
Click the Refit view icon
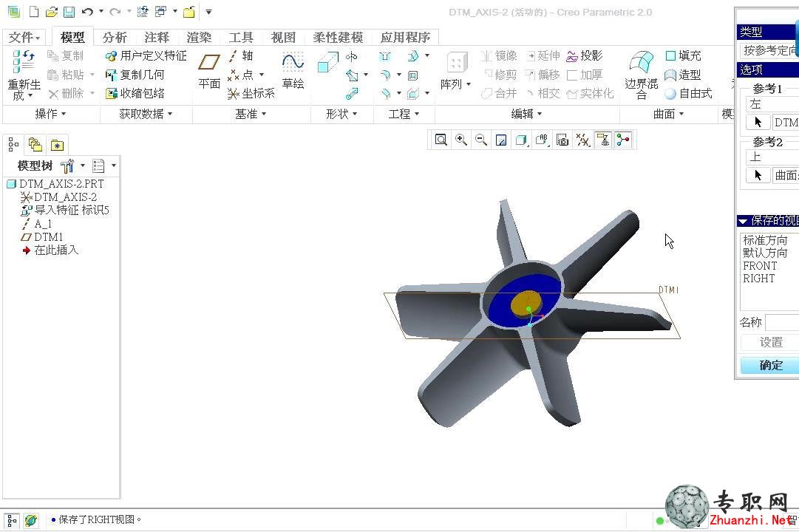pos(441,140)
